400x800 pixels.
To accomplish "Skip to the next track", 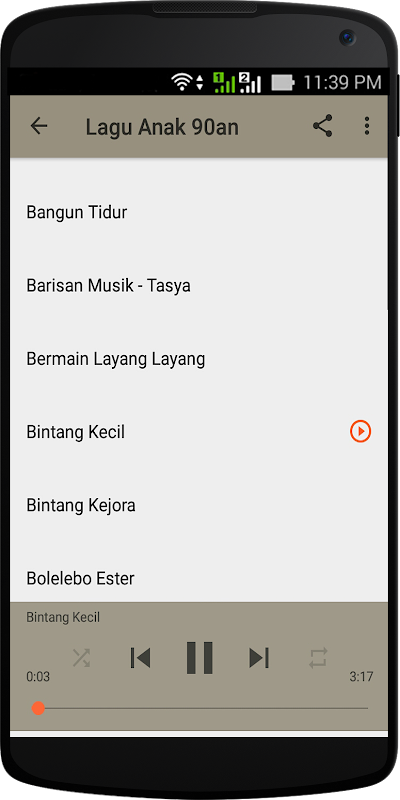I will coord(259,658).
